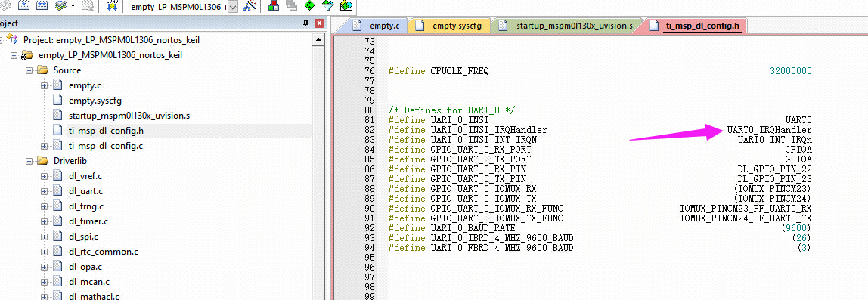
Task: Collapse the Driverlib group folder
Action: pyautogui.click(x=29, y=161)
